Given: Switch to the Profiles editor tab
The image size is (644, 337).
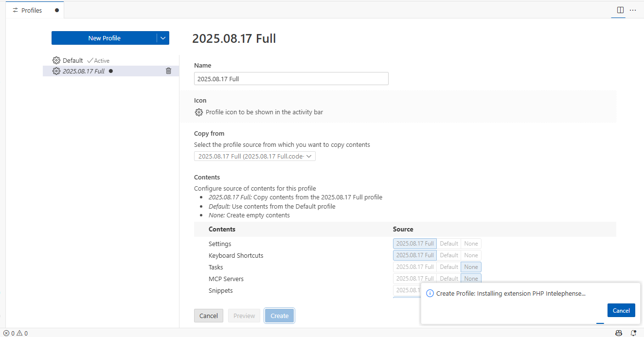Looking at the screenshot, I should click(32, 10).
